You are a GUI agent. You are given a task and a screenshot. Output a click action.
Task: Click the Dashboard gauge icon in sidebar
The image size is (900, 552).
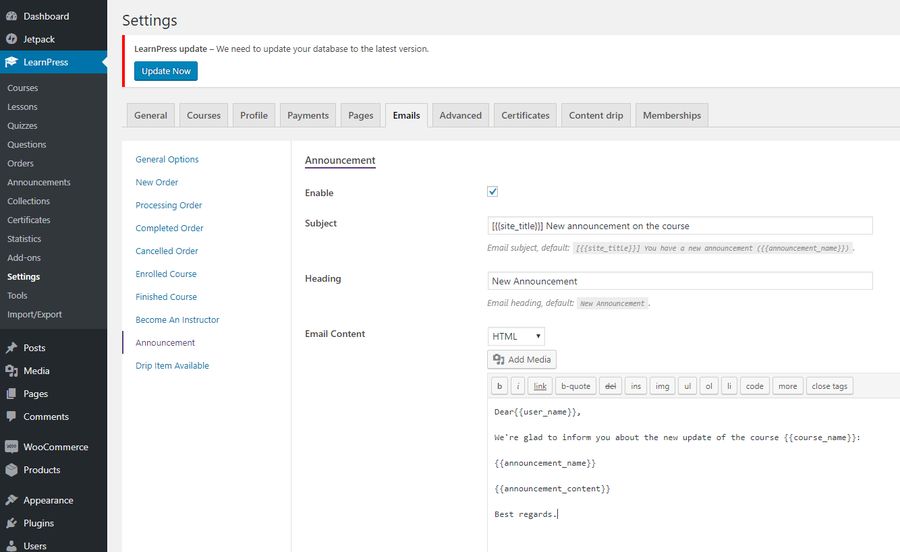point(11,16)
